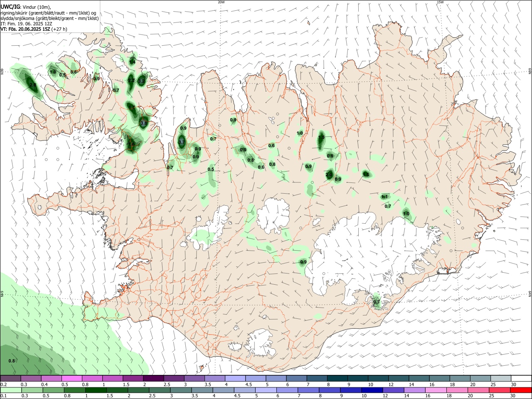
Task: Click the darkest purple snow swatch labeled 2
Action: click(x=153, y=378)
